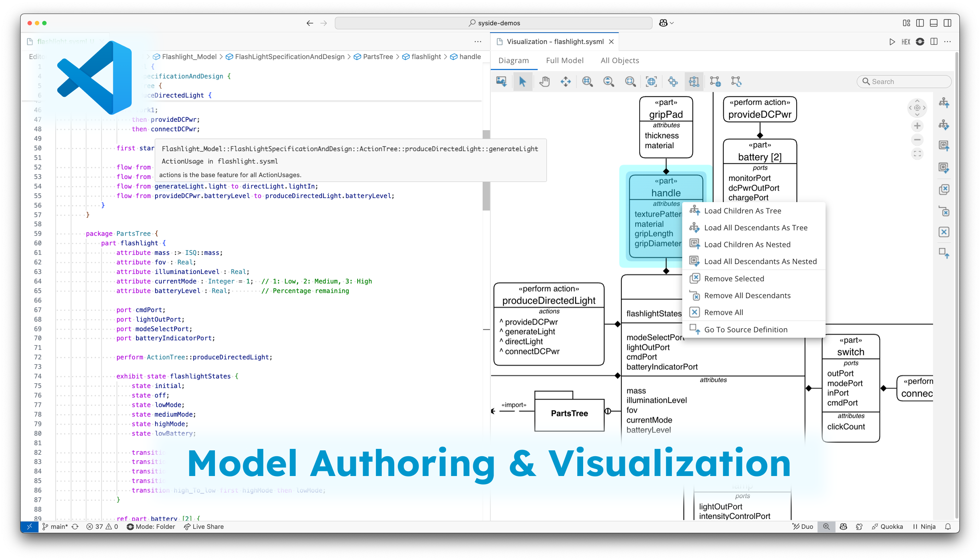Click the selection rectangle zoom icon

pos(630,81)
